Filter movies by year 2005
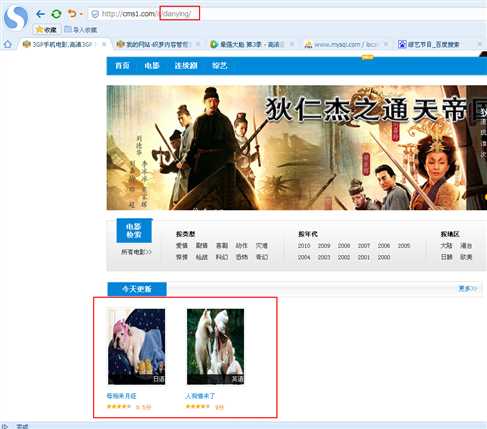Image resolution: width=487 pixels, height=429 pixels. (x=404, y=246)
